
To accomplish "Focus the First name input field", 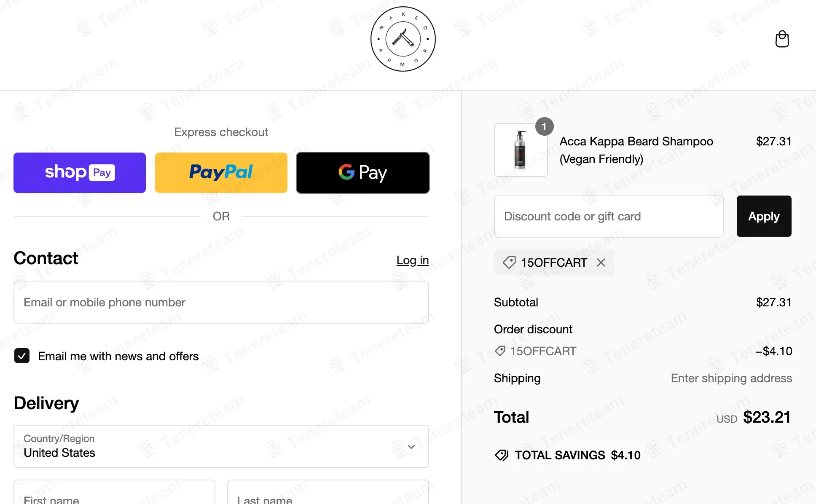I will [x=114, y=495].
